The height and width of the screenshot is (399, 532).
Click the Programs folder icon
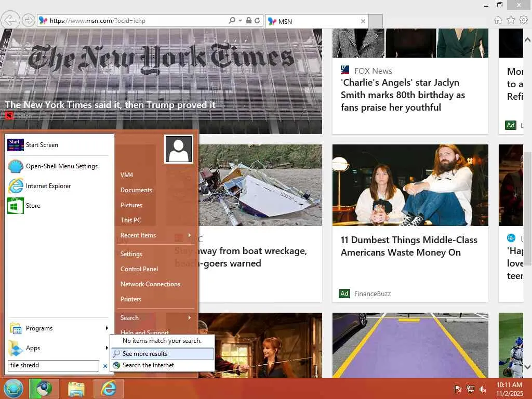pyautogui.click(x=15, y=328)
